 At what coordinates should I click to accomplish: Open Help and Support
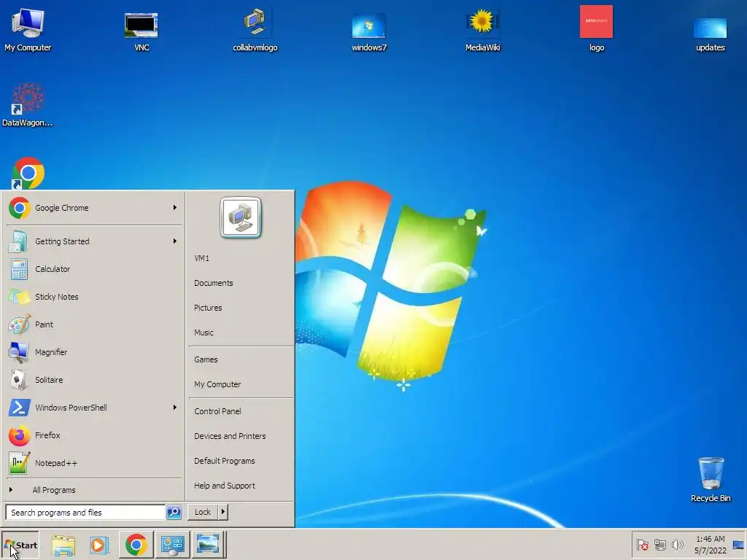tap(241, 486)
